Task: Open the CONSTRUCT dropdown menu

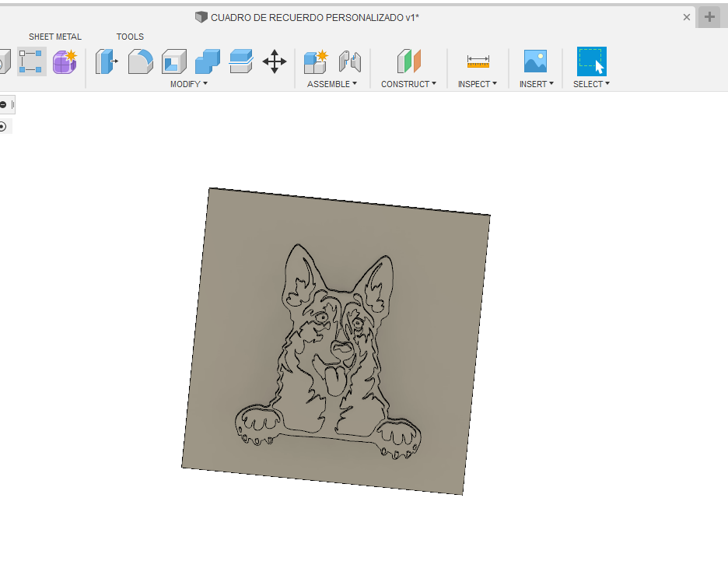Action: 408,84
